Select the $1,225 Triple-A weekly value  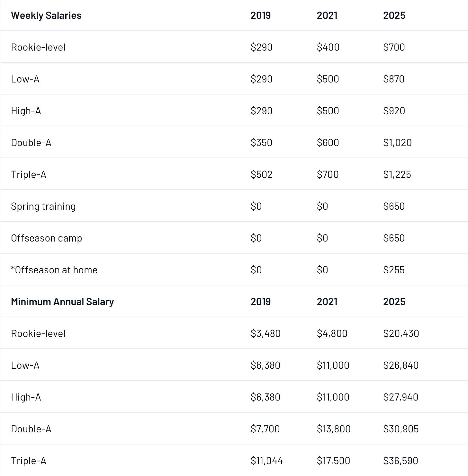(397, 174)
